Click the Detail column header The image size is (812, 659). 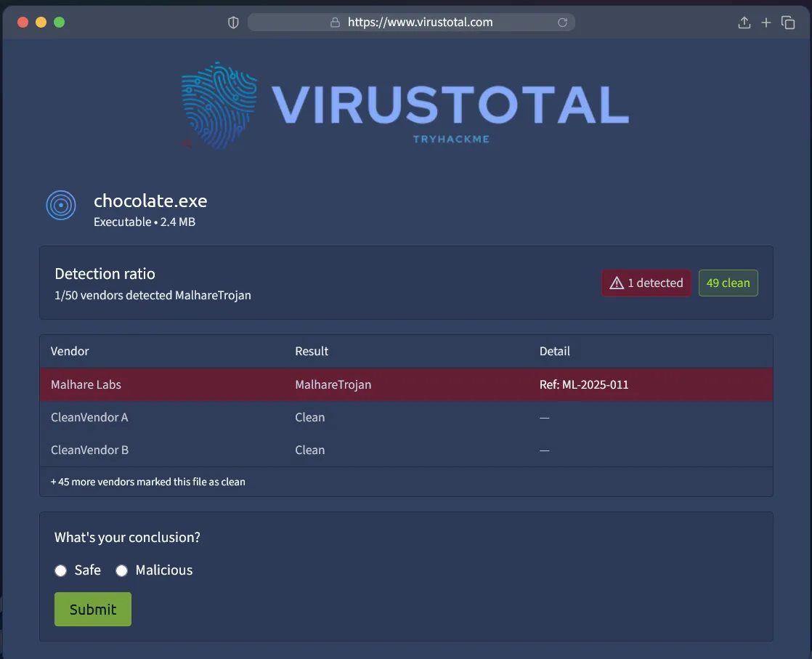pos(554,351)
